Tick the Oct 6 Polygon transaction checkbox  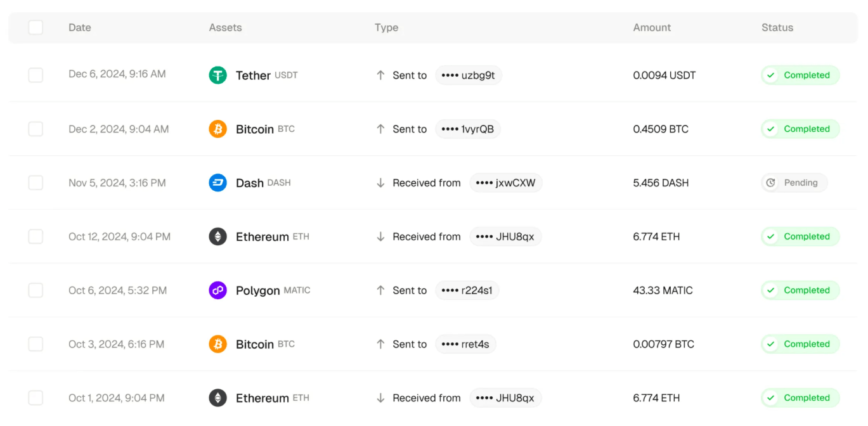[36, 290]
